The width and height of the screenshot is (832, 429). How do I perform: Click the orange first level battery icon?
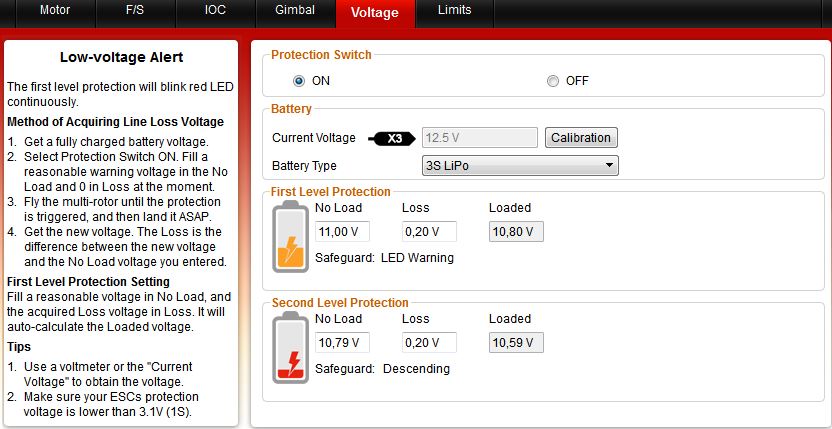[290, 236]
